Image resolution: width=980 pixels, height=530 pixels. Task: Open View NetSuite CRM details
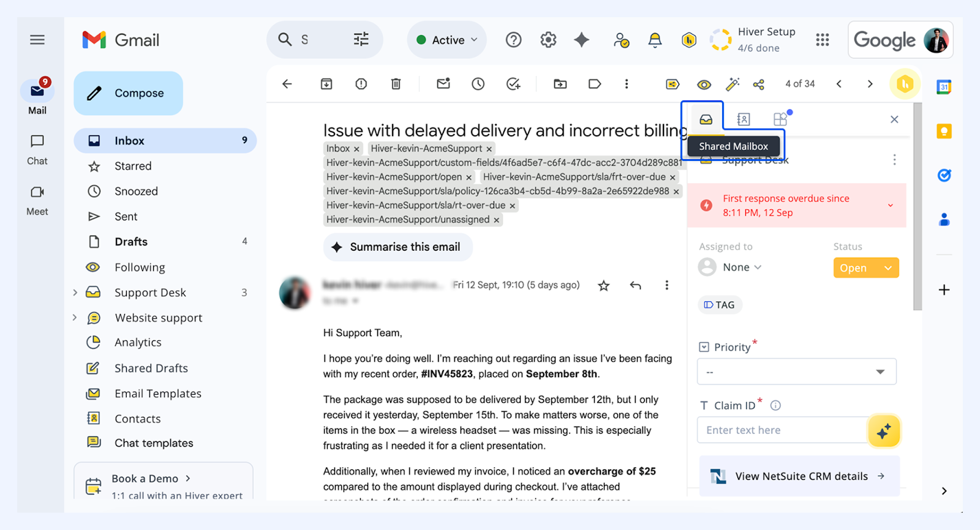tap(799, 476)
